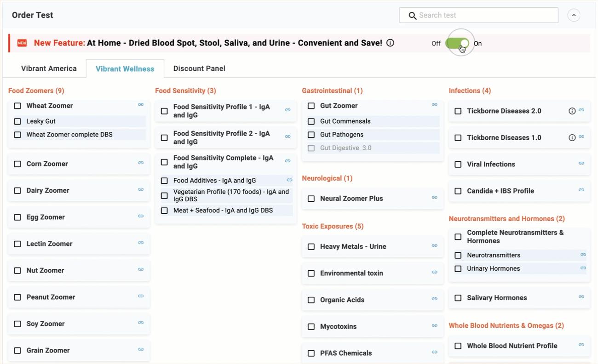
Task: Click the link icon next to Whole Blood Nutrient Profile
Action: (581, 346)
